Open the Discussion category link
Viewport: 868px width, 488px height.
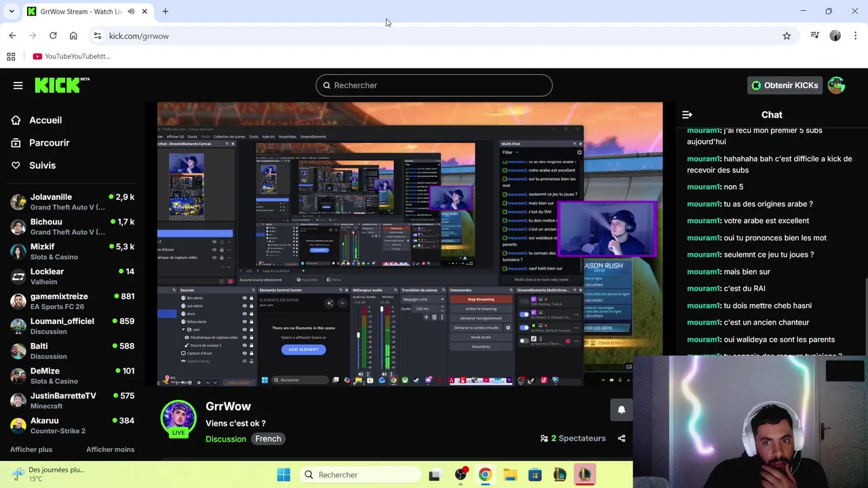226,439
